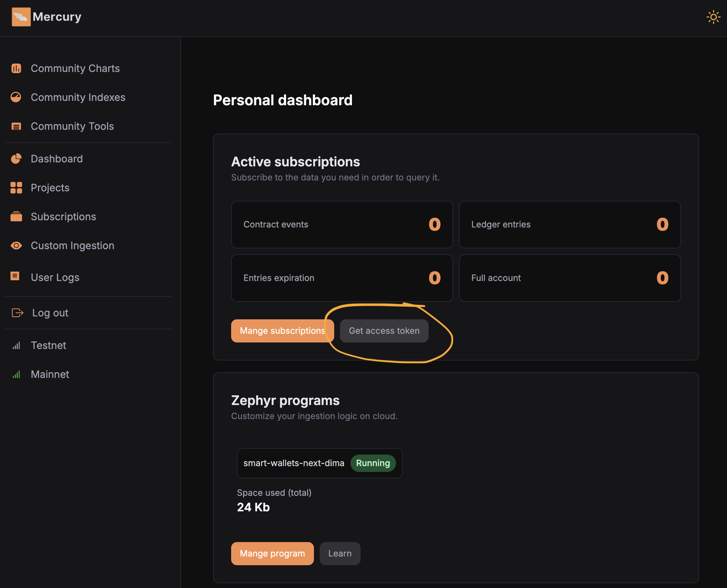Click the Subscriptions icon
The height and width of the screenshot is (588, 727).
point(16,216)
